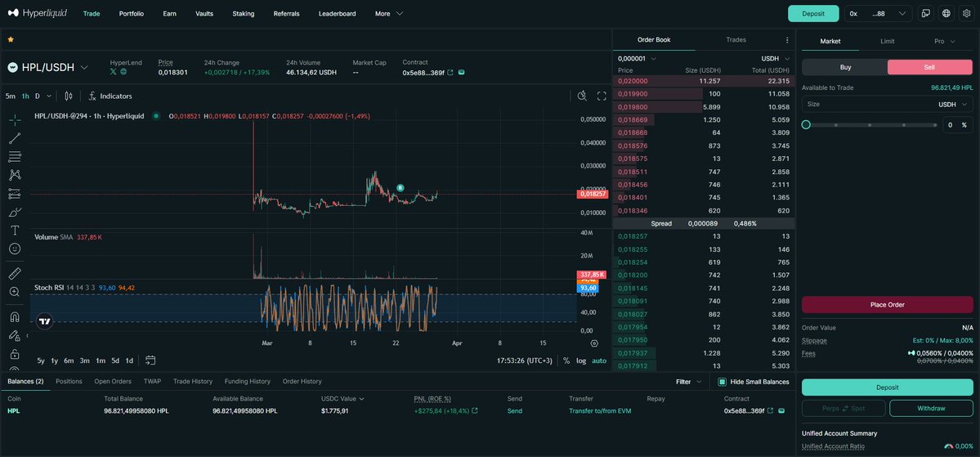
Task: Expand the HPL/USDH pair selector
Action: tap(84, 68)
